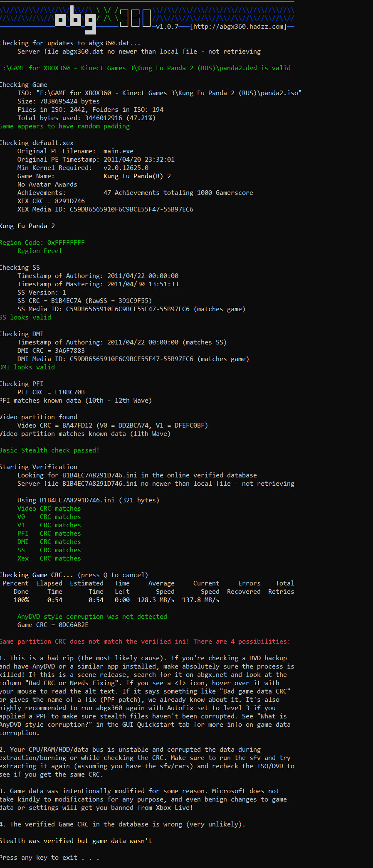373x868 pixels.
Task: Click the 'Press any key to exit' prompt
Action: coord(49,858)
